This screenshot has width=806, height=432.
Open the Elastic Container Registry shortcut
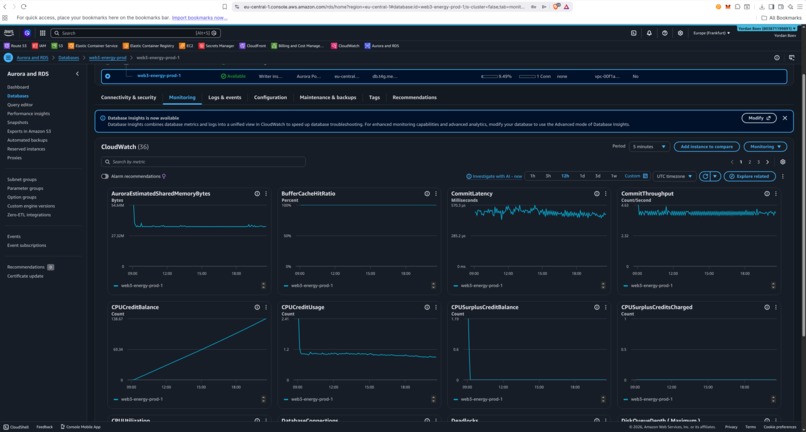(x=149, y=46)
